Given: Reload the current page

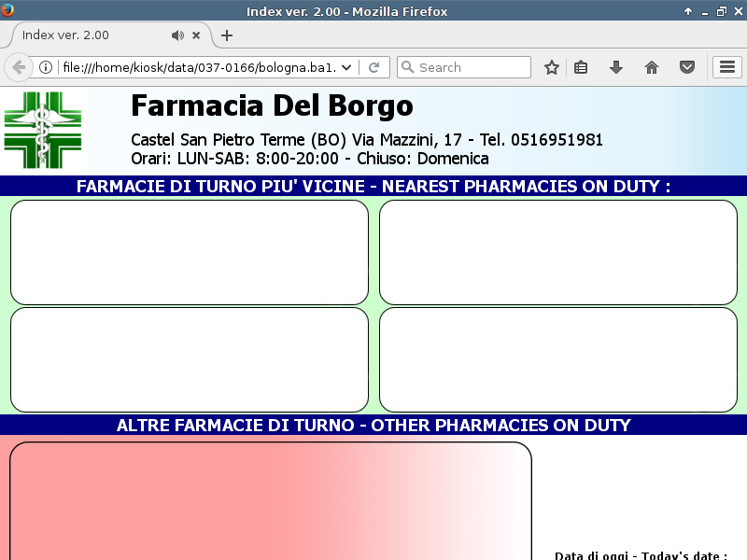Looking at the screenshot, I should [x=373, y=67].
